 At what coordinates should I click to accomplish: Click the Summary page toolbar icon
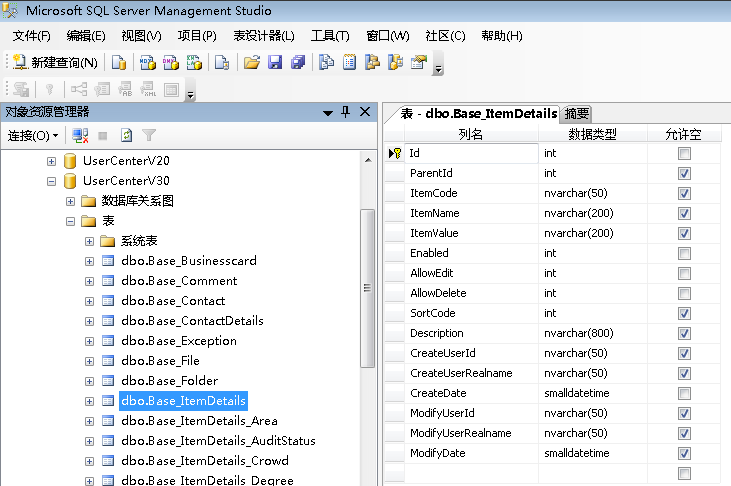coord(349,62)
